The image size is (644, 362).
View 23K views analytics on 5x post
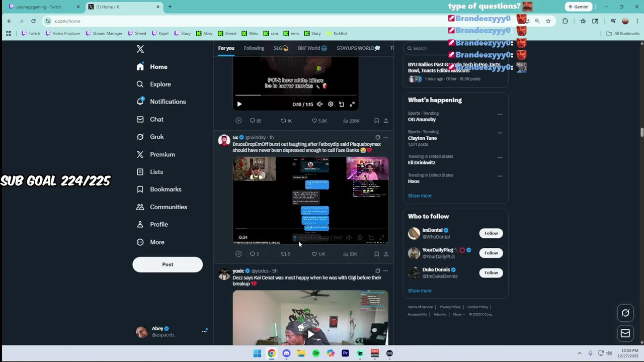(350, 254)
